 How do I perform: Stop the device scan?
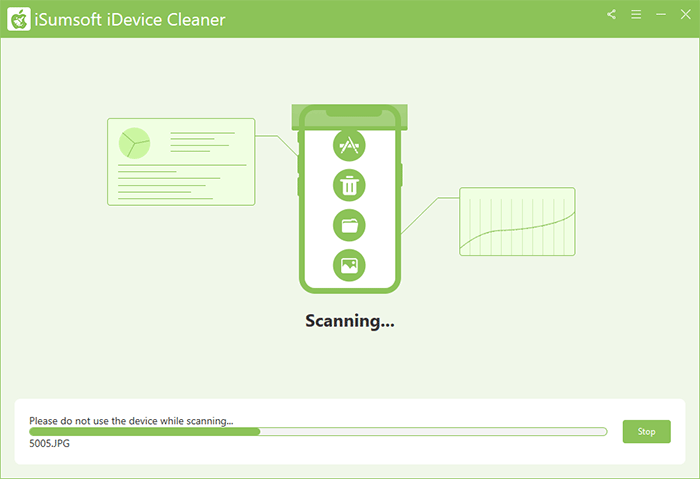click(646, 431)
